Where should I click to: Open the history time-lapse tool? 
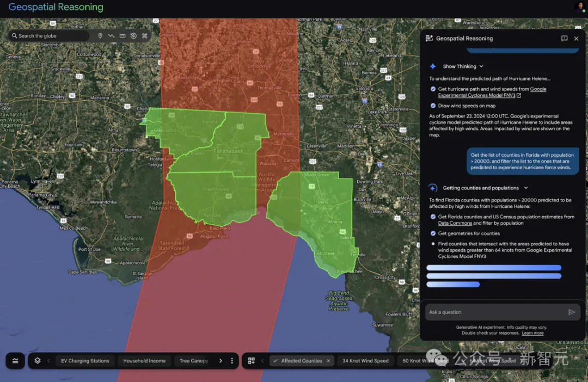pos(133,35)
